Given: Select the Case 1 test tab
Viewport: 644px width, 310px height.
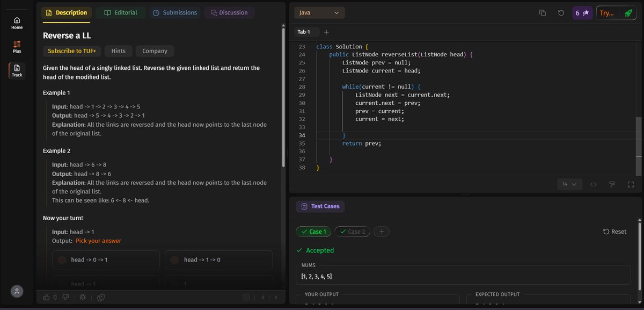Looking at the screenshot, I should (x=314, y=232).
